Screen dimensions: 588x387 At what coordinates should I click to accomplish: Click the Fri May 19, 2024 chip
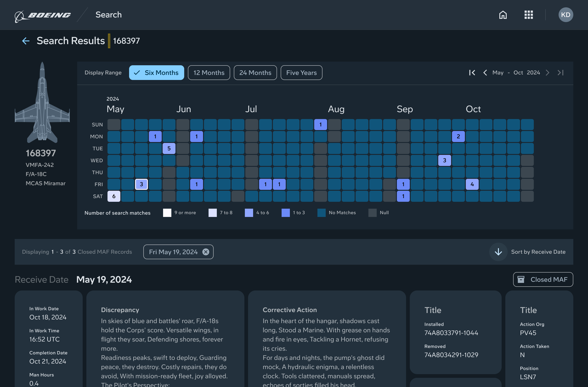[178, 252]
